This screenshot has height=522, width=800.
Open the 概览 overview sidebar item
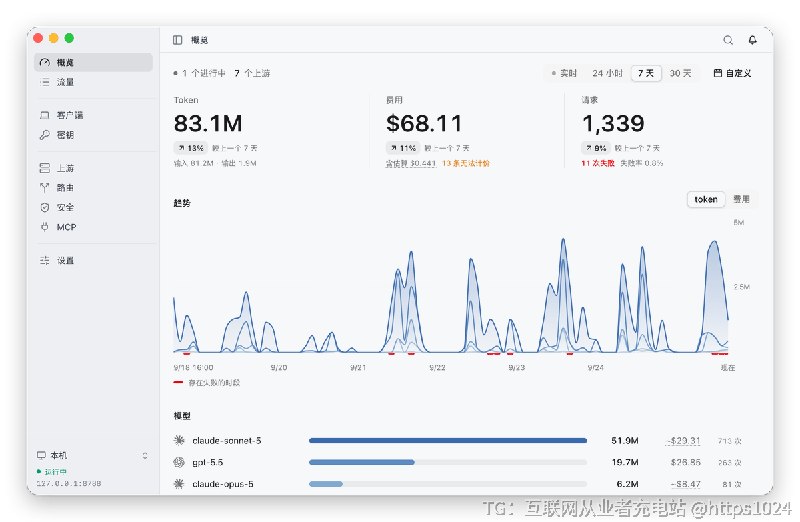(93, 62)
